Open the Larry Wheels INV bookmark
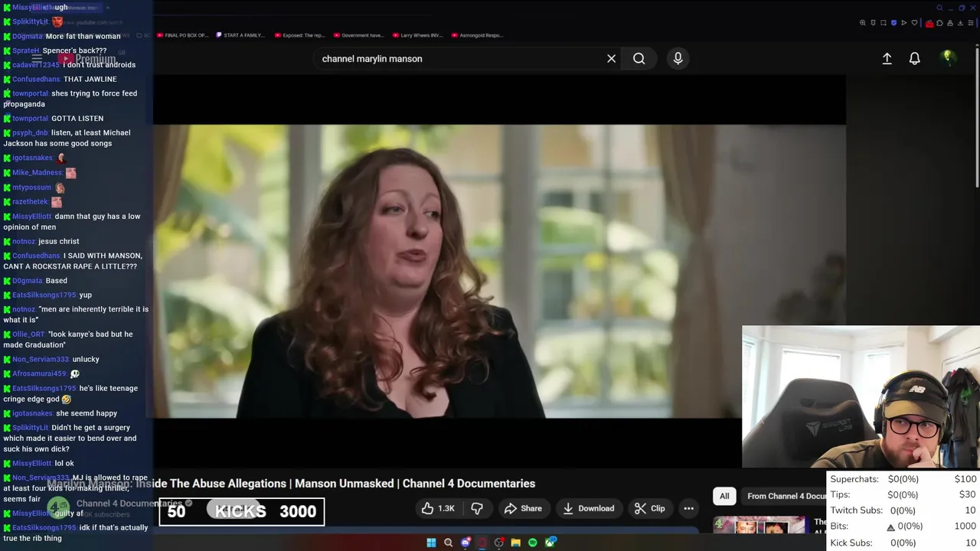Image resolution: width=980 pixels, height=551 pixels. tap(417, 35)
